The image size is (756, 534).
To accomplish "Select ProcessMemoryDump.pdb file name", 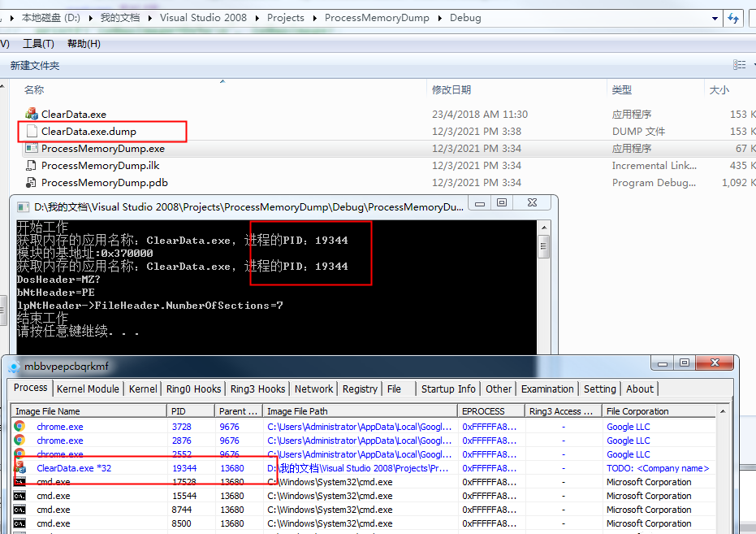I will [105, 182].
